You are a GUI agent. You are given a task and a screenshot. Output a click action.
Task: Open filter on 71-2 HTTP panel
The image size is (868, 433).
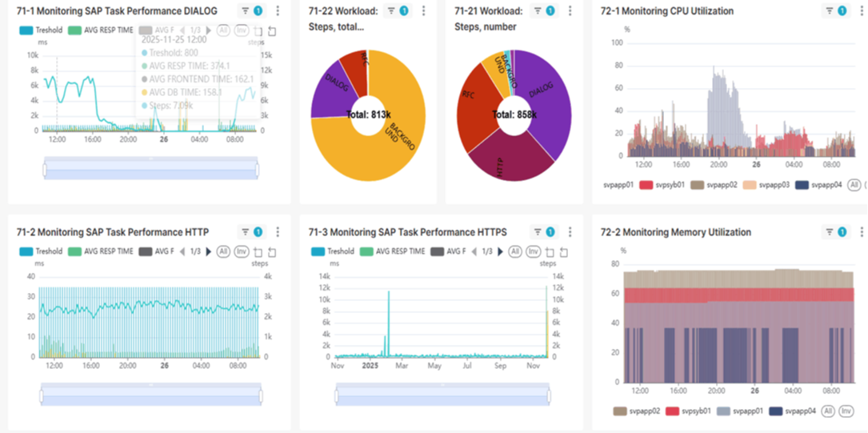tap(253, 232)
